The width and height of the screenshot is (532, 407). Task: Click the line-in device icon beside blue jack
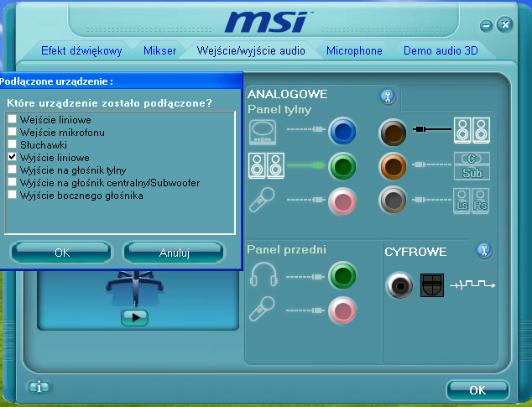coord(263,132)
